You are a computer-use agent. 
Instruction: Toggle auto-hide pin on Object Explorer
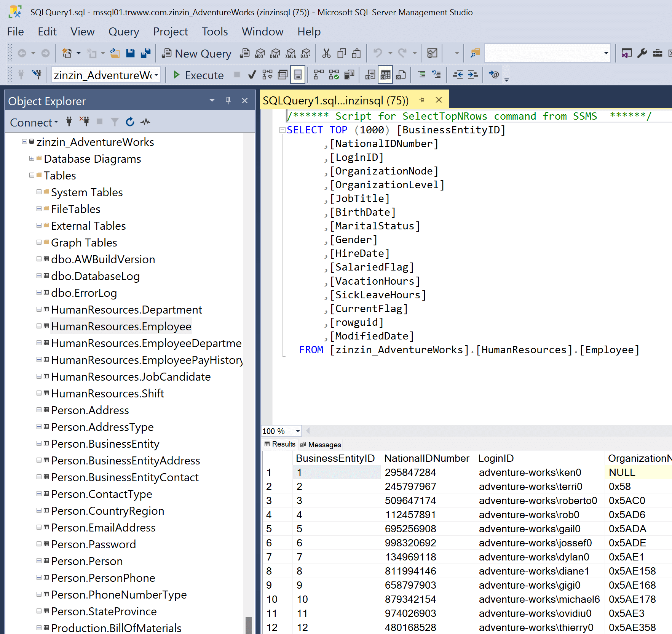pos(228,101)
